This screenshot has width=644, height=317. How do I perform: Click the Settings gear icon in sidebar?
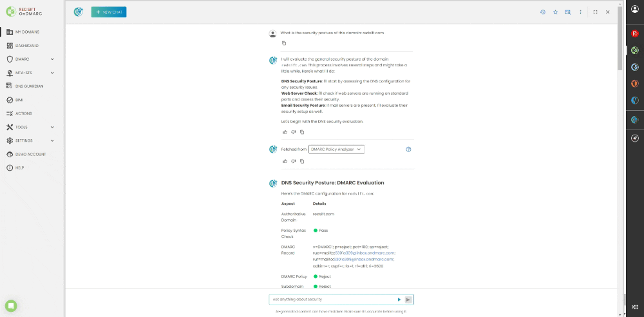tap(10, 140)
